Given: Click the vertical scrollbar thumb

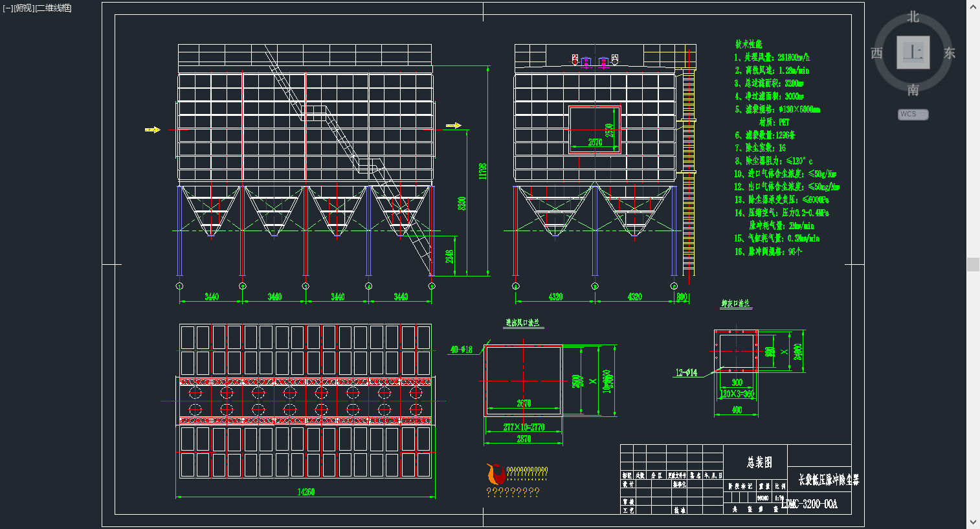Looking at the screenshot, I should tap(973, 264).
